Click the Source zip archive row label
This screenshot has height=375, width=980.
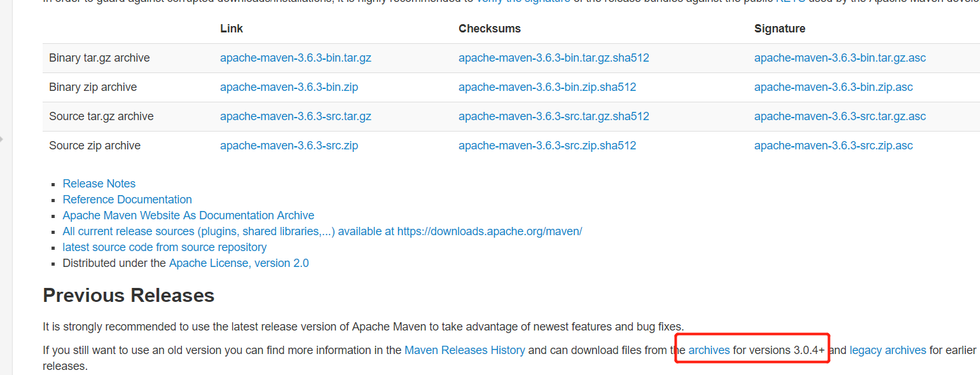(95, 146)
